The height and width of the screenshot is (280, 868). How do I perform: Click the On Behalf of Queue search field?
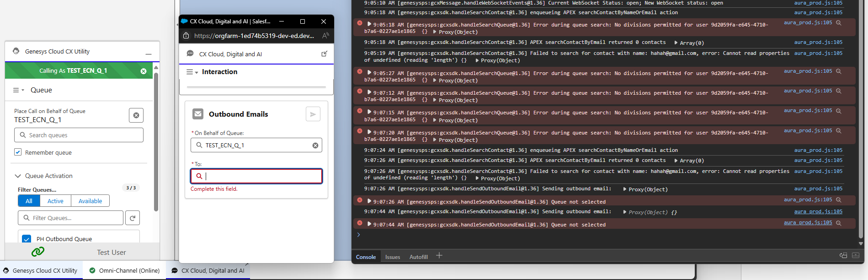(x=256, y=145)
